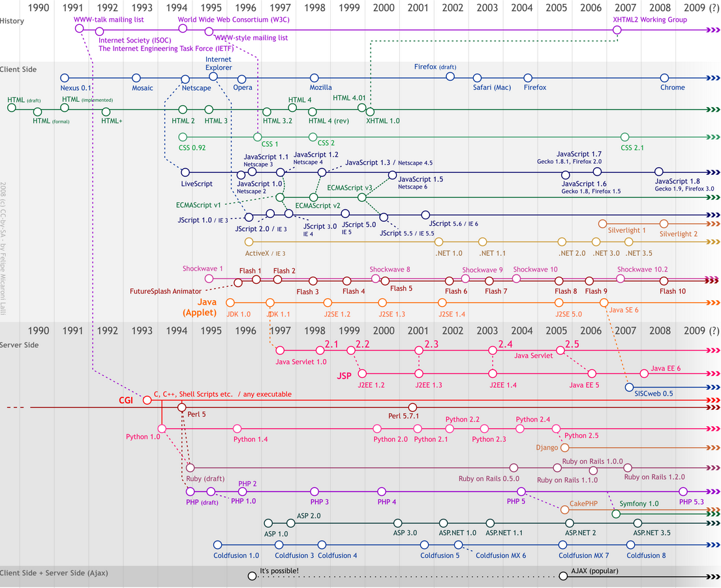
Task: Select the Coldfusion 1.0 marker
Action: (217, 545)
